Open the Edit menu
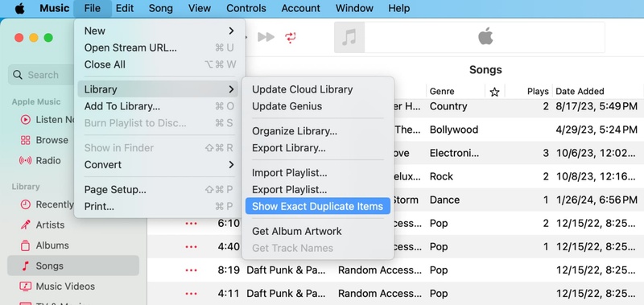The height and width of the screenshot is (305, 644). point(125,8)
